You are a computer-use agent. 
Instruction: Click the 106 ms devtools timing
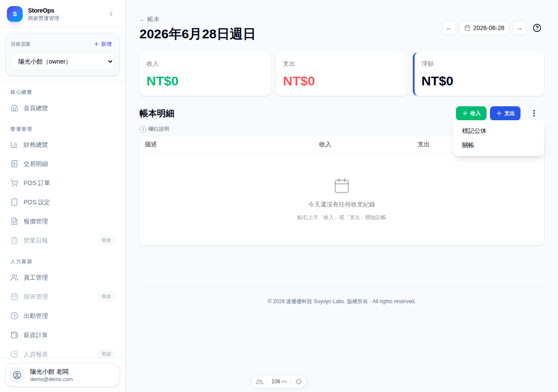279,382
